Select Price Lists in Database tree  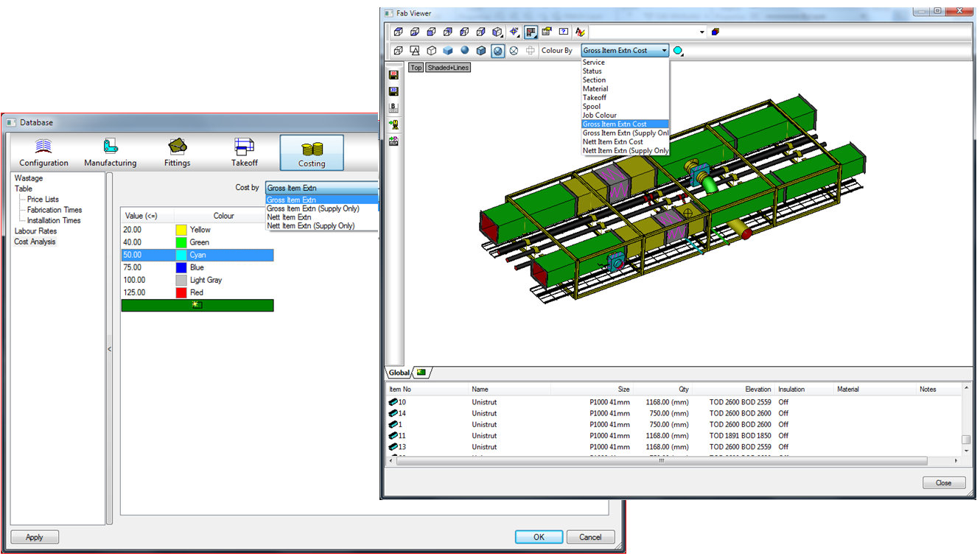coord(43,200)
